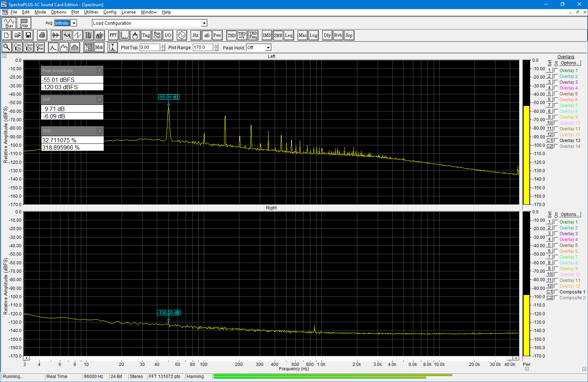Screen dimensions: 588x382
Task: Increase Plot Top with up stepper arrow
Action: pyautogui.click(x=163, y=46)
